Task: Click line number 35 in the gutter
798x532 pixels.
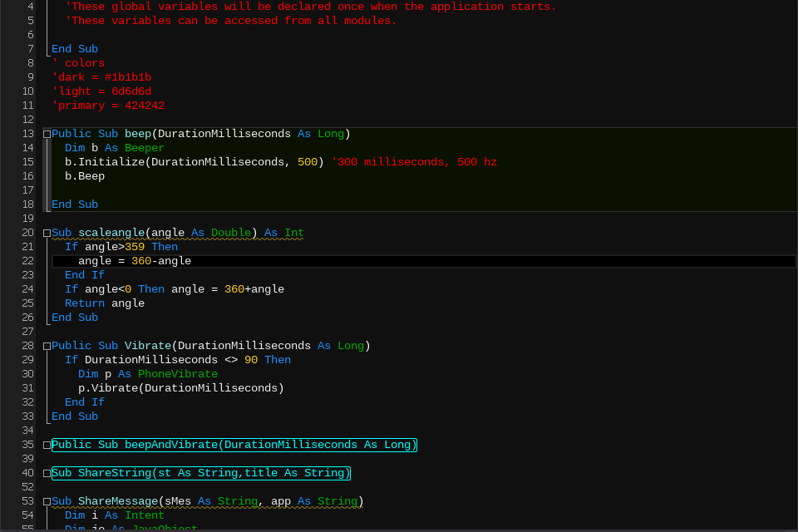Action: pos(28,445)
